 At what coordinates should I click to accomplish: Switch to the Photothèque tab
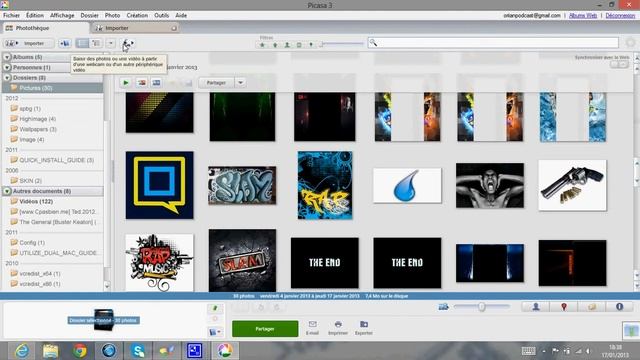pos(46,28)
